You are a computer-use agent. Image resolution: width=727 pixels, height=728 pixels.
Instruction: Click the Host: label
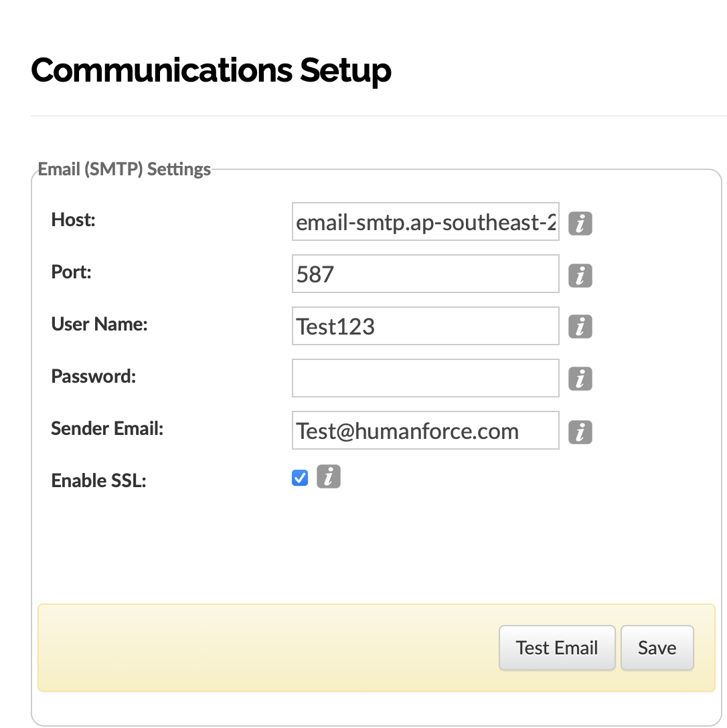click(74, 219)
